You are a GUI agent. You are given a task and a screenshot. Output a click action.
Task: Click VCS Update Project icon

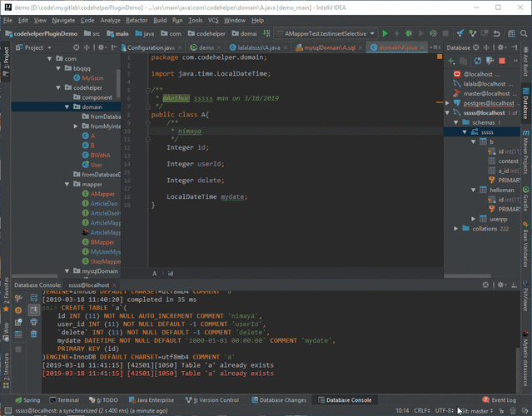pos(460,33)
